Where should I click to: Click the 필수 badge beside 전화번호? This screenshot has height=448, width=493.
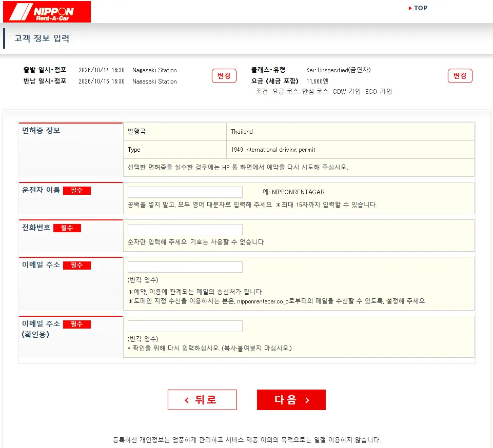(x=67, y=228)
